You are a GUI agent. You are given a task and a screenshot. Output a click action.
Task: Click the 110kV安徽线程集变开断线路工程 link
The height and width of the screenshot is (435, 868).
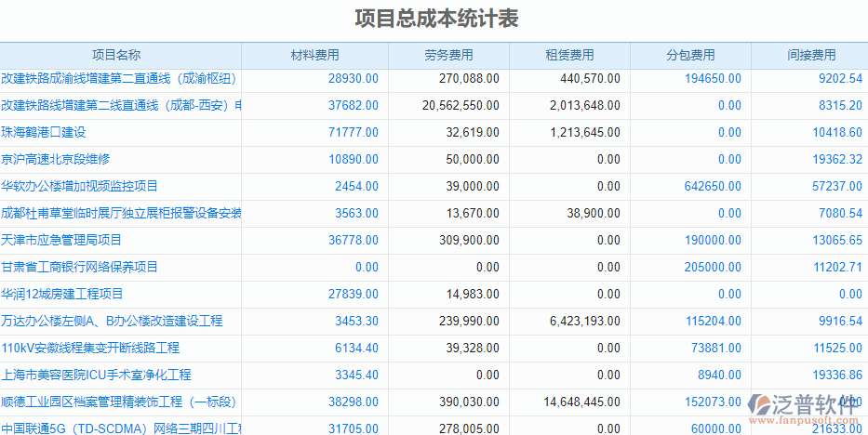click(90, 349)
